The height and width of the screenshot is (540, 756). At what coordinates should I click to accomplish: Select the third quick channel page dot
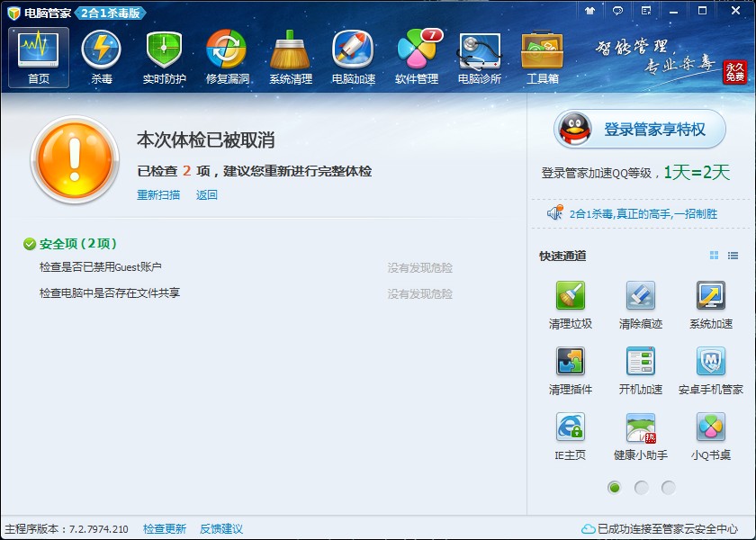(x=668, y=488)
